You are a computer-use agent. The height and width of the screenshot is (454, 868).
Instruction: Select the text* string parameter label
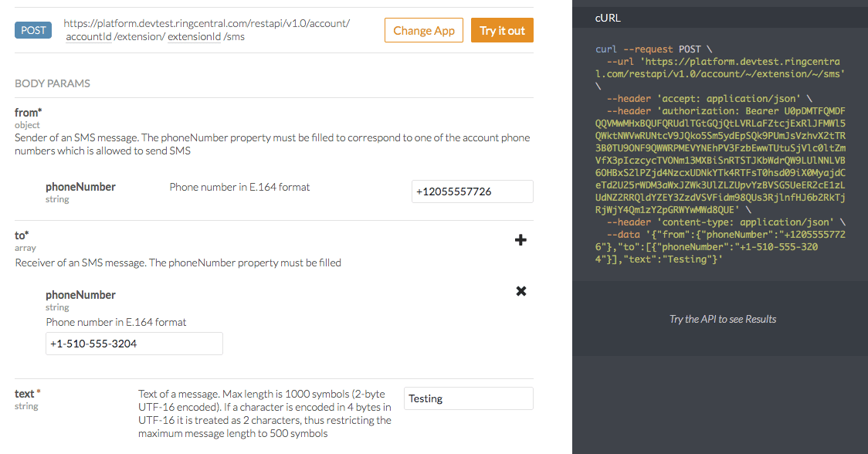pyautogui.click(x=27, y=394)
